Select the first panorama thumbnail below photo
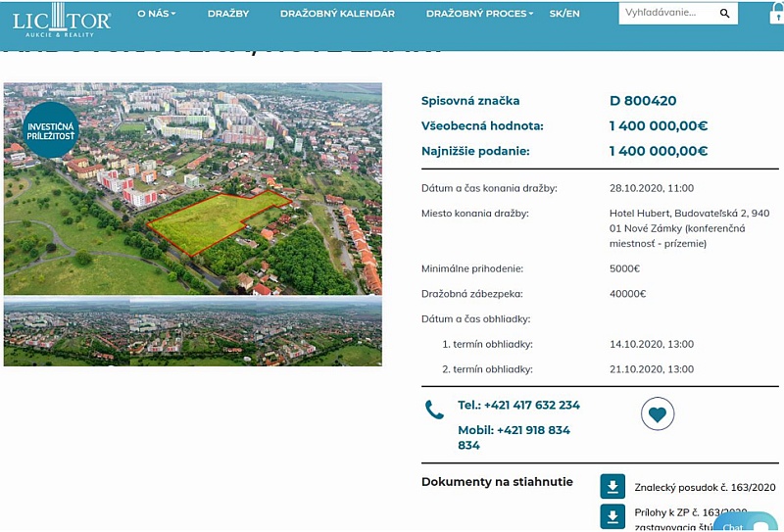This screenshot has height=532, width=784. click(x=67, y=332)
